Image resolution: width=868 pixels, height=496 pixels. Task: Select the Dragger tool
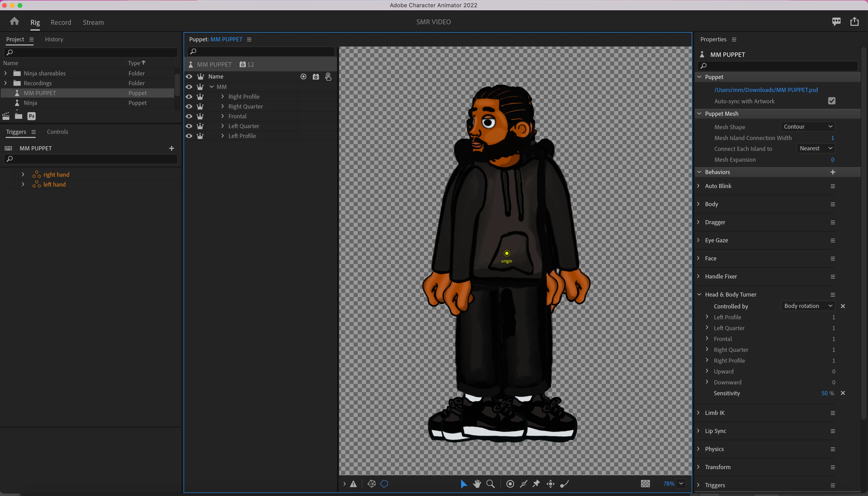(550, 484)
